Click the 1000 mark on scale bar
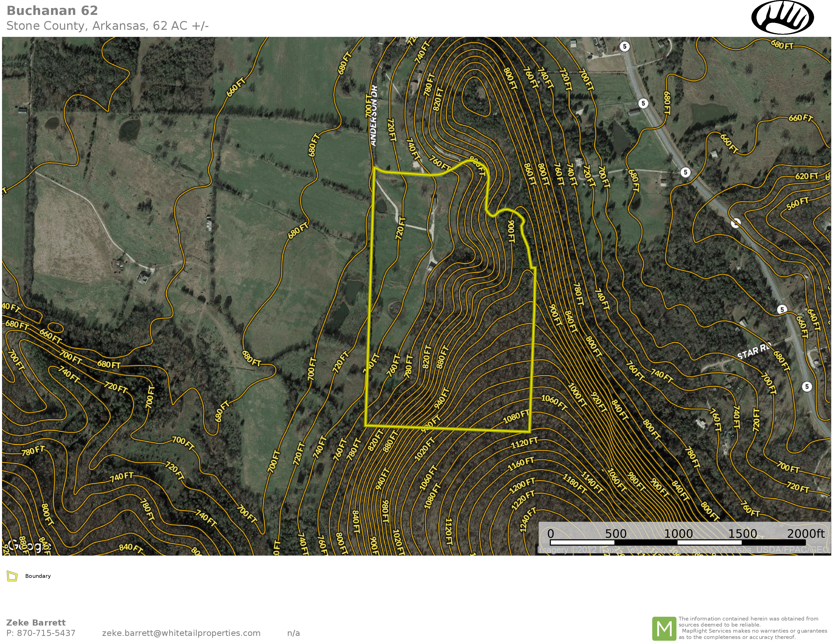This screenshot has width=833, height=644. 678,533
